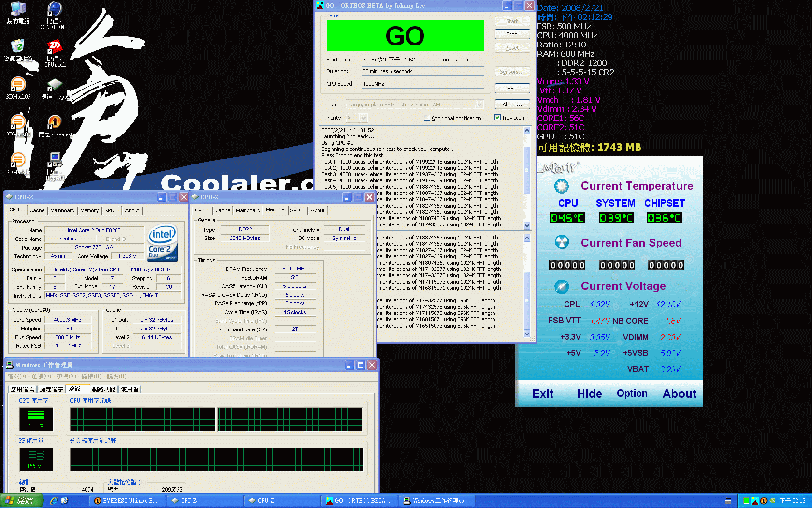Click the CPU temperature 045°C readout

(x=567, y=218)
